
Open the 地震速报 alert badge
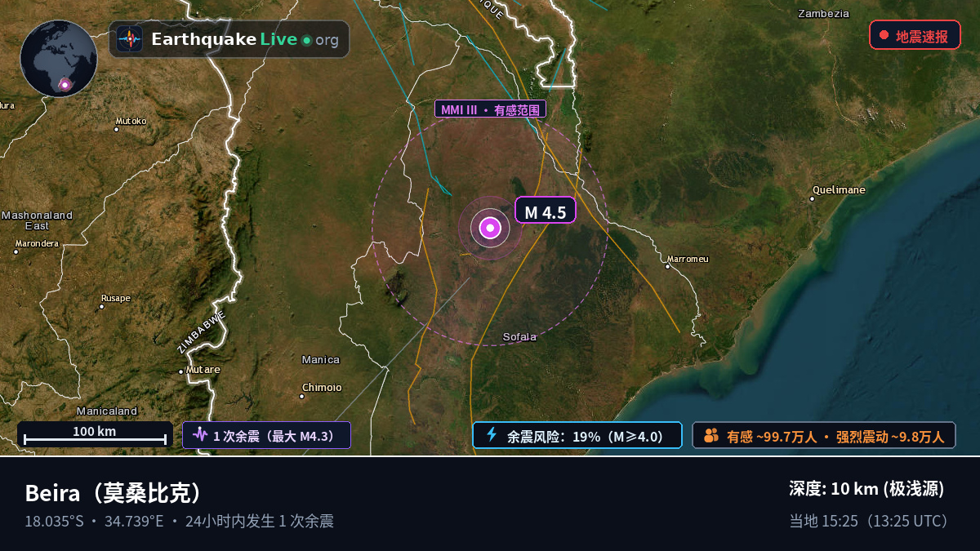[x=915, y=35]
